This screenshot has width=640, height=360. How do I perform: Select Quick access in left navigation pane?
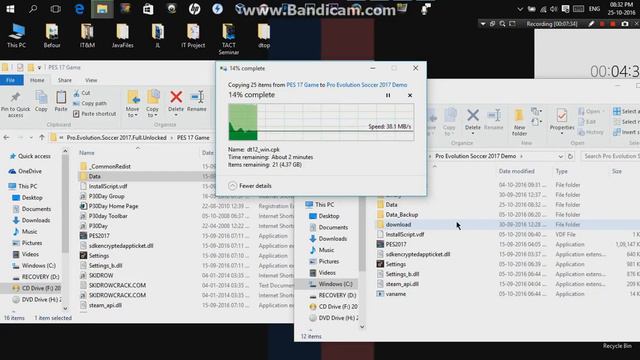pyautogui.click(x=30, y=156)
